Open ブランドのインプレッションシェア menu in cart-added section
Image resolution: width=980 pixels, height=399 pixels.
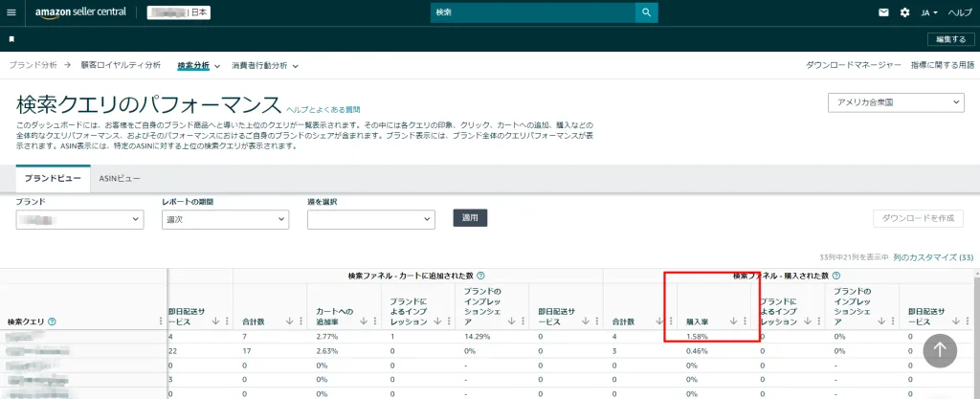point(523,321)
